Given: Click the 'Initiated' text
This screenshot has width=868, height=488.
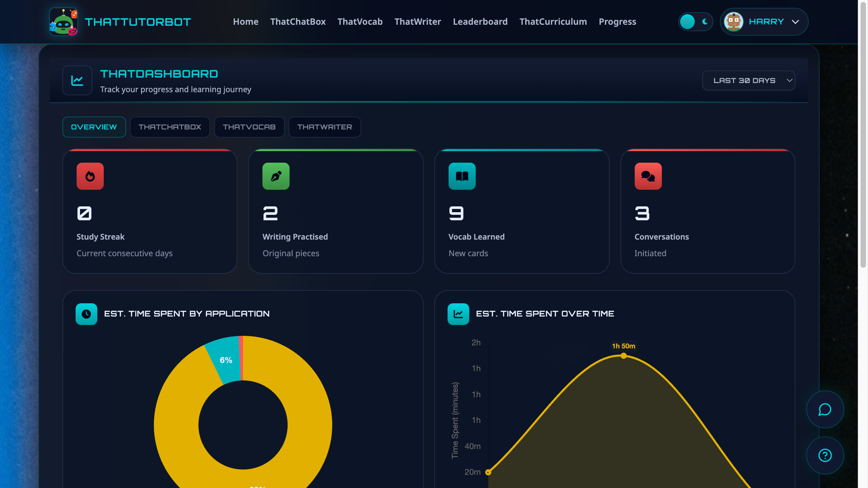Looking at the screenshot, I should (x=650, y=253).
